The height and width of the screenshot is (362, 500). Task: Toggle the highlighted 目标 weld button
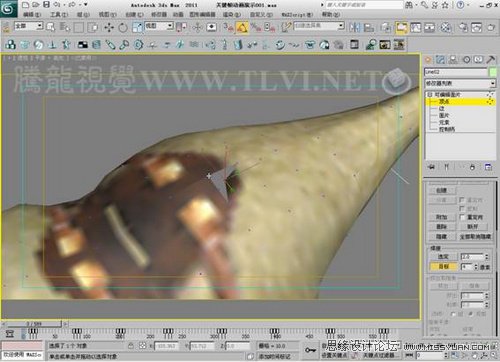click(x=443, y=266)
